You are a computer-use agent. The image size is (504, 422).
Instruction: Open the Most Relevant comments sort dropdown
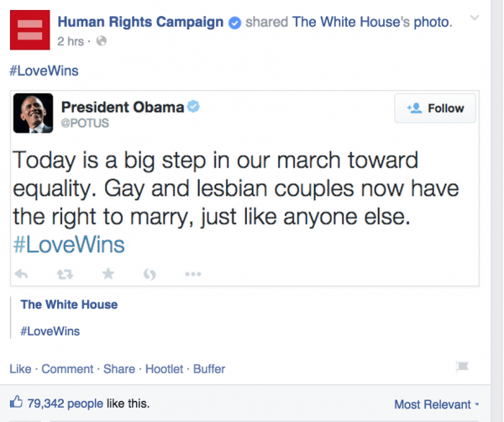pyautogui.click(x=437, y=404)
